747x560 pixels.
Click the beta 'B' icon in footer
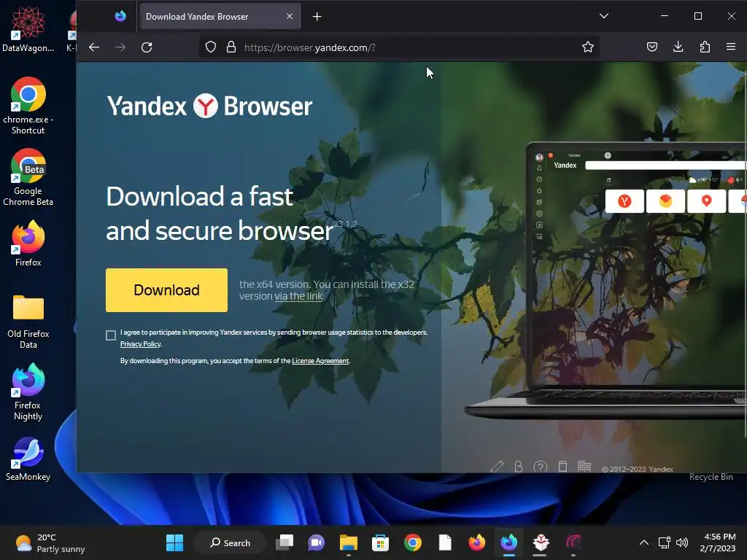[x=519, y=467]
